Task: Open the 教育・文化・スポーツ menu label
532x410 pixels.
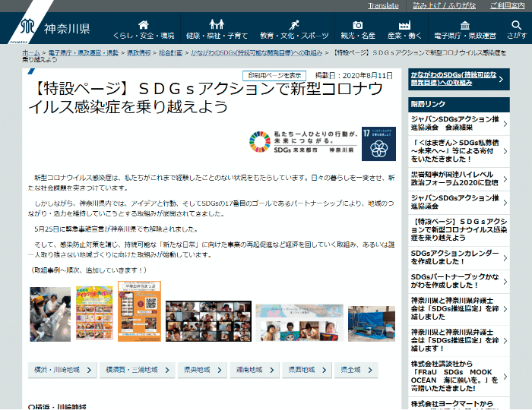Action: coord(294,36)
